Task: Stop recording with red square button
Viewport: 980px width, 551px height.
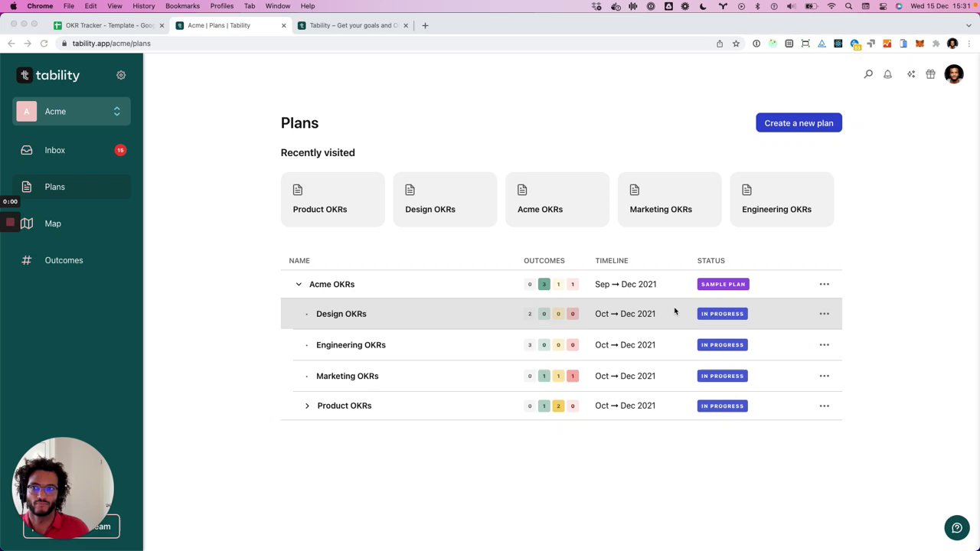Action: tap(10, 223)
